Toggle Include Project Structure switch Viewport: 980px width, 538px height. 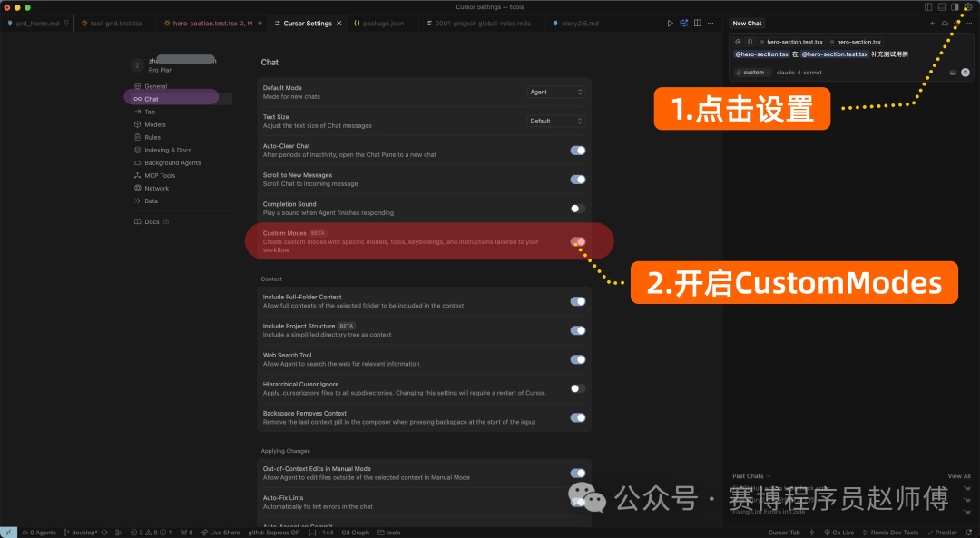pos(577,330)
